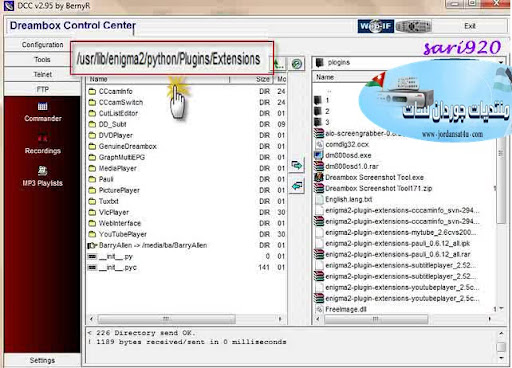Click MP3 Playlists label in sidebar
The width and height of the screenshot is (512, 368).
coord(42,183)
